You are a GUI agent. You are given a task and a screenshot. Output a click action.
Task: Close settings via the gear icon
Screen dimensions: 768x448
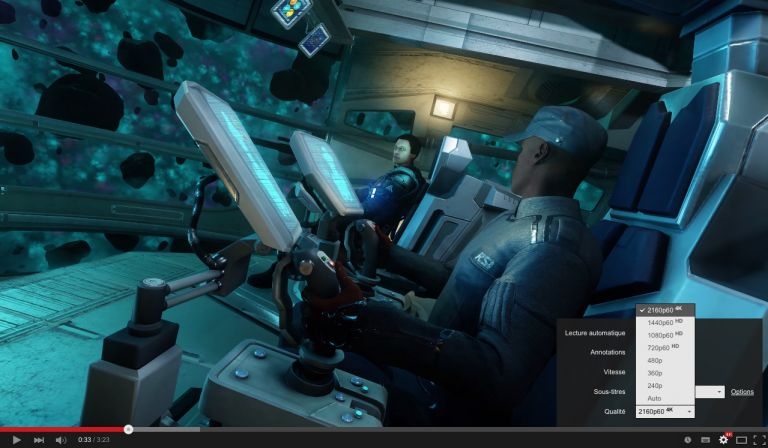click(724, 440)
